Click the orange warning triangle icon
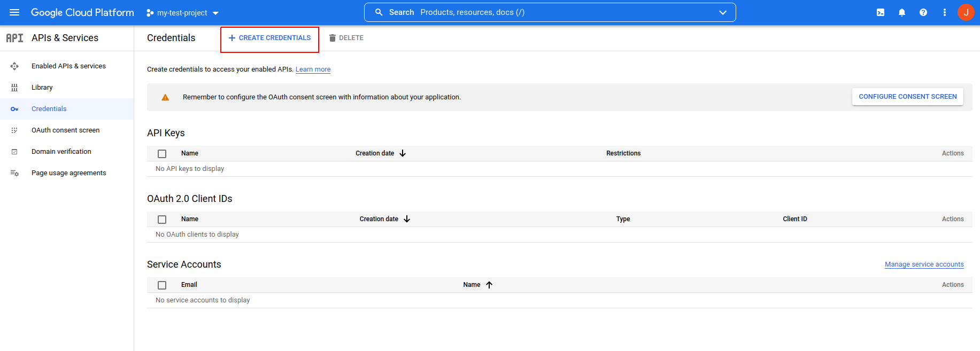The height and width of the screenshot is (351, 980). pyautogui.click(x=165, y=97)
